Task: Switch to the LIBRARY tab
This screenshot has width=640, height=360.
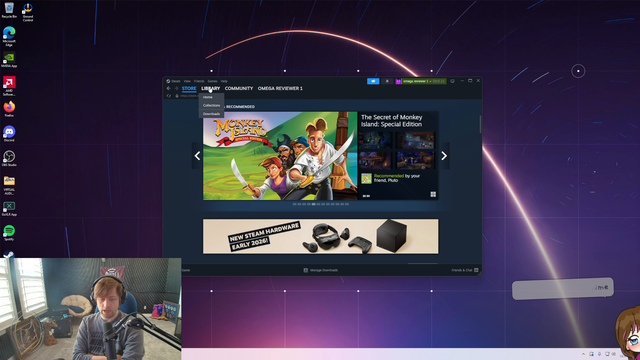Action: tap(211, 88)
